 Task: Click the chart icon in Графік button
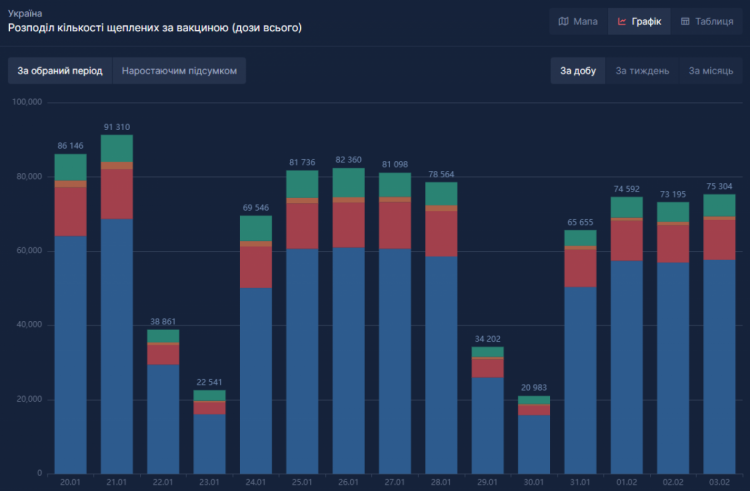pos(622,21)
